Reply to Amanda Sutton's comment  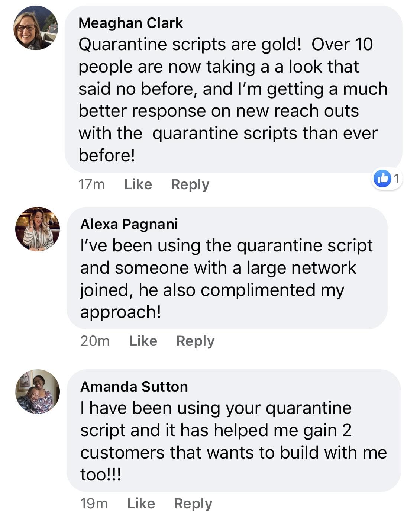click(193, 504)
